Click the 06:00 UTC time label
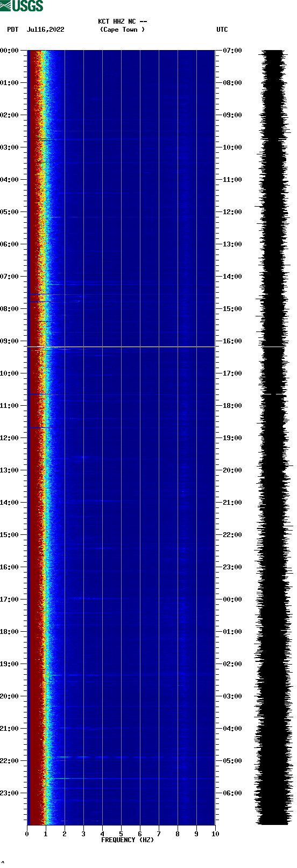 pyautogui.click(x=232, y=793)
